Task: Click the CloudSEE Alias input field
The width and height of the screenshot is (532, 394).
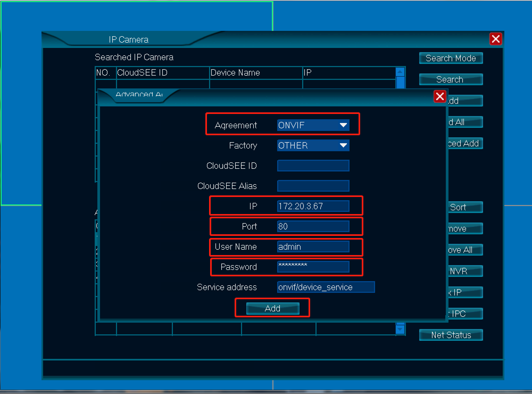Action: (x=313, y=186)
